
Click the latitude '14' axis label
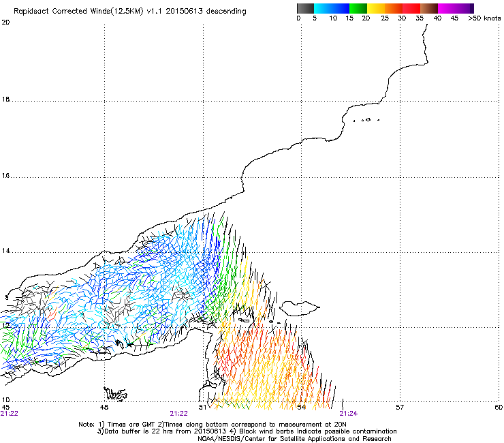5,251
